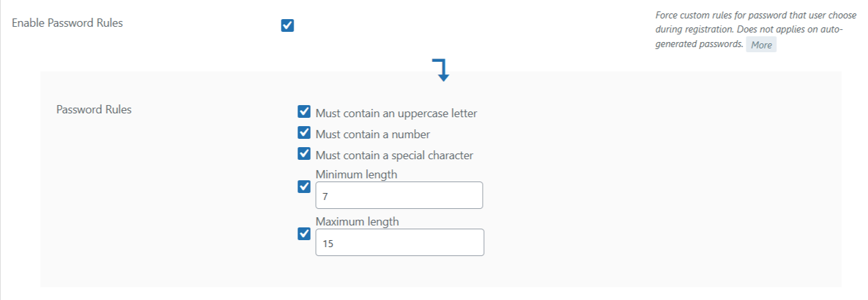Focus the Minimum length input field
Image resolution: width=868 pixels, height=300 pixels.
399,196
